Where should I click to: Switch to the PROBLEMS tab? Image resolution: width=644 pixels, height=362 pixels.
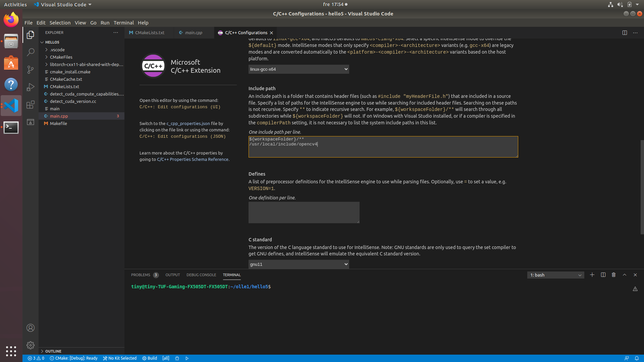[x=140, y=275]
